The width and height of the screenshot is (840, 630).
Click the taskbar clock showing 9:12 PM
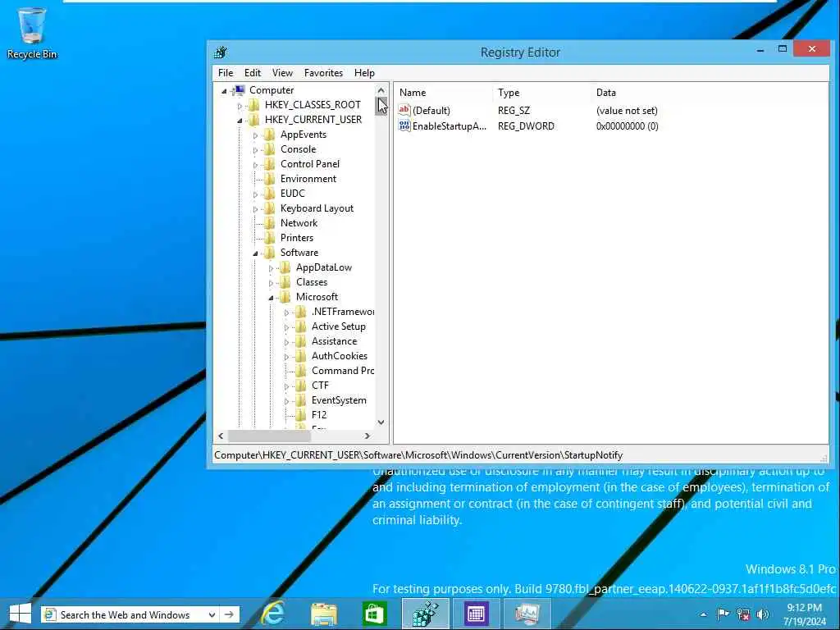pos(804,614)
